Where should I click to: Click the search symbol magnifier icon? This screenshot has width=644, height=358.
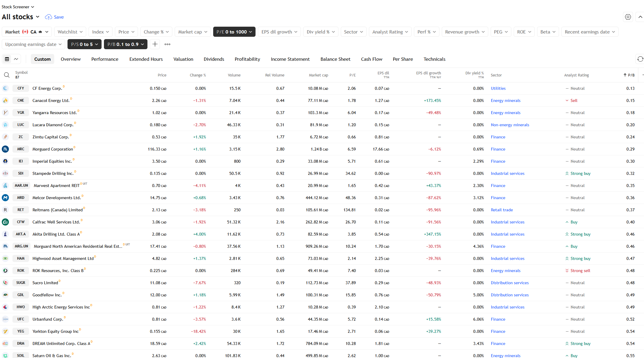tap(7, 75)
